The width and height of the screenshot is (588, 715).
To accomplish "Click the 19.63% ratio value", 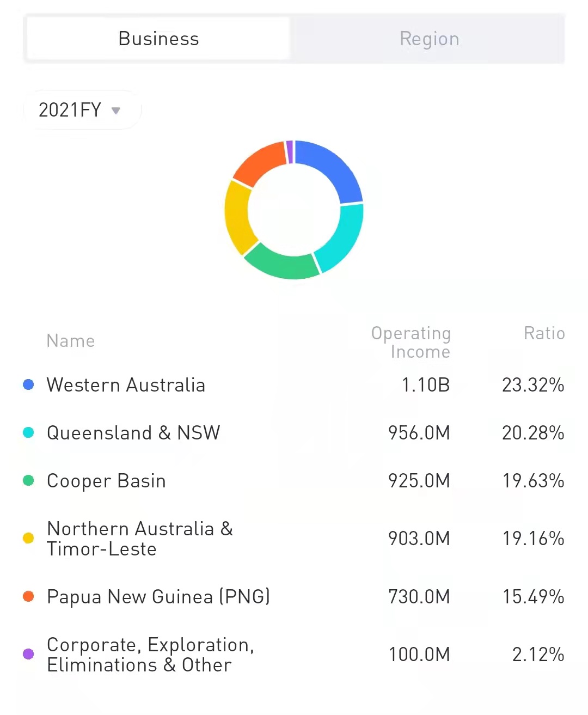I will pos(533,481).
